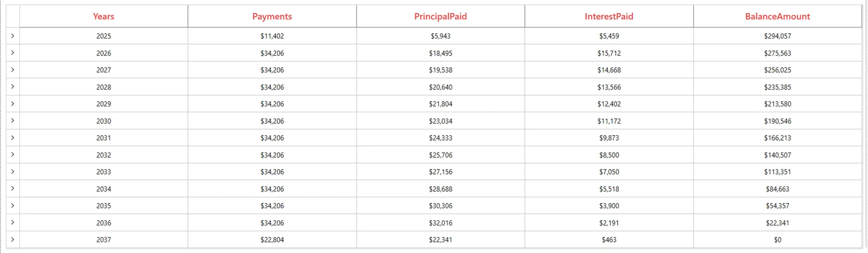Select the $11,402 payment cell for 2025
Image resolution: width=868 pixels, height=253 pixels.
pyautogui.click(x=272, y=36)
